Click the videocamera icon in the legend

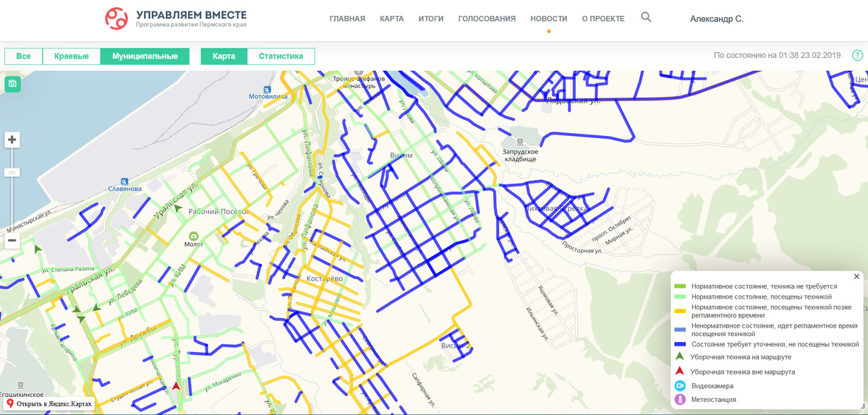(680, 386)
